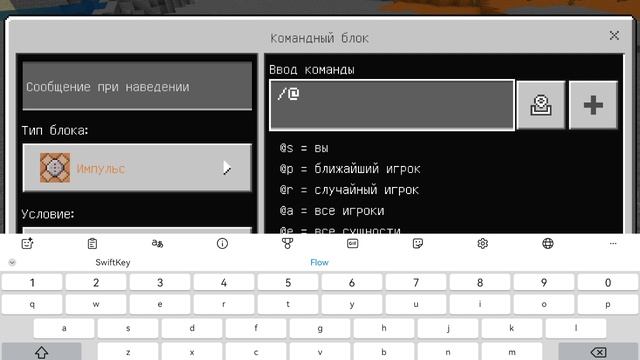This screenshot has height=360, width=640.
Task: Tap the number 3 key
Action: (160, 282)
